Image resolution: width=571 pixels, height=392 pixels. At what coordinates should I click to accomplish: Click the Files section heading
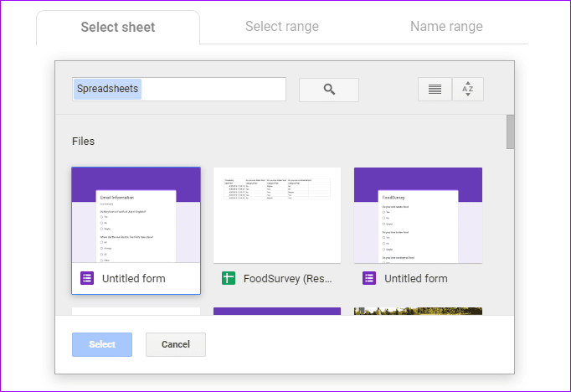(x=84, y=142)
